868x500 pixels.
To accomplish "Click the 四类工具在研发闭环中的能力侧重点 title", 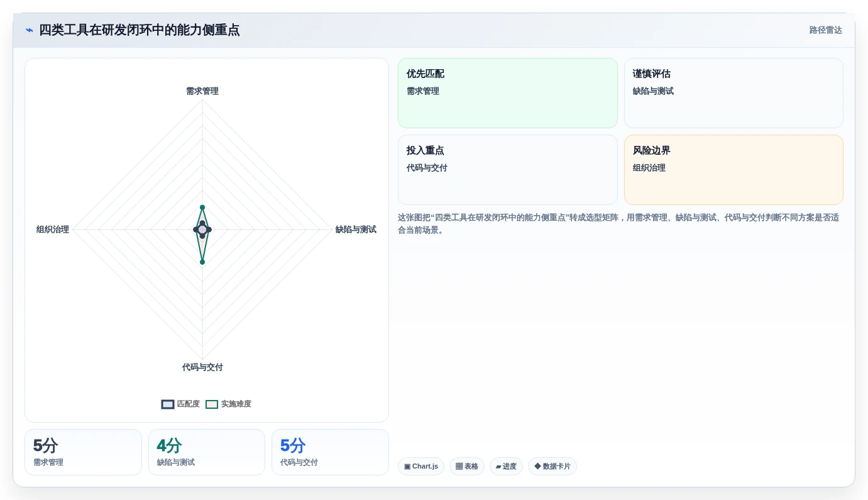I will [139, 30].
